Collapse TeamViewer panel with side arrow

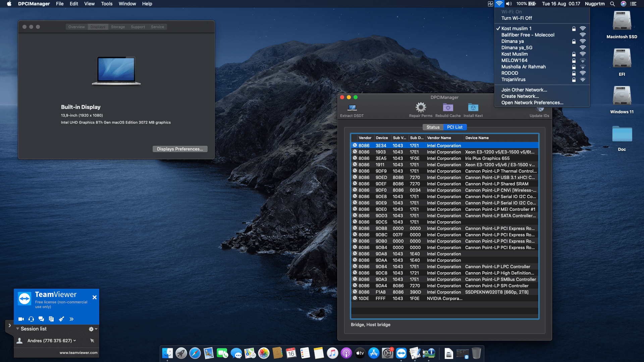tap(9, 325)
